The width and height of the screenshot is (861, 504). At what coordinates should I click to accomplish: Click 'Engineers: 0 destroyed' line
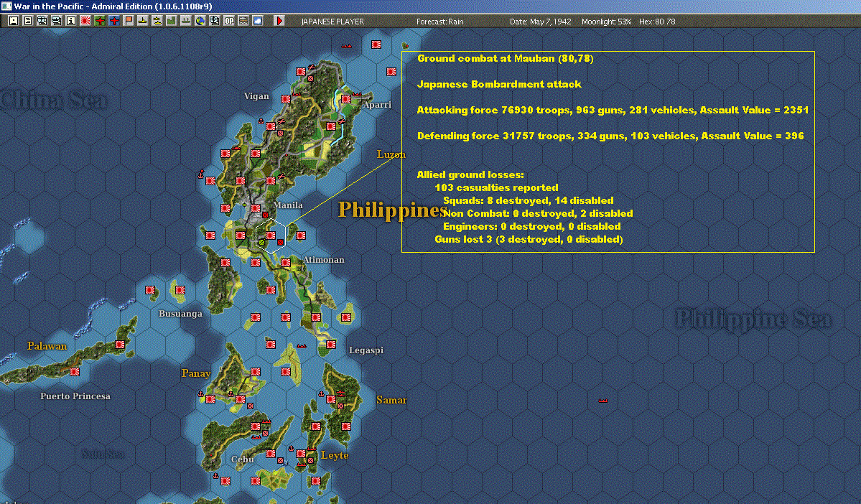pos(532,226)
